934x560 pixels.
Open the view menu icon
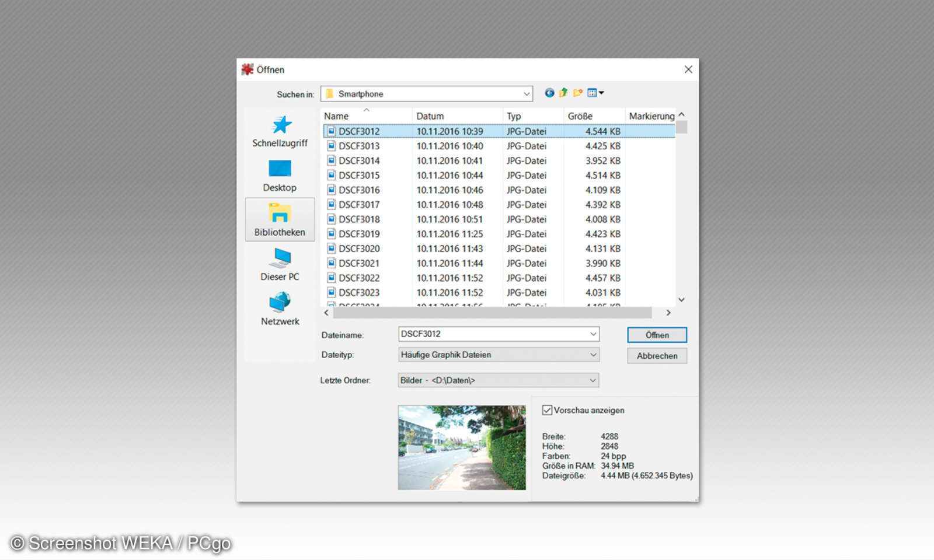[595, 93]
